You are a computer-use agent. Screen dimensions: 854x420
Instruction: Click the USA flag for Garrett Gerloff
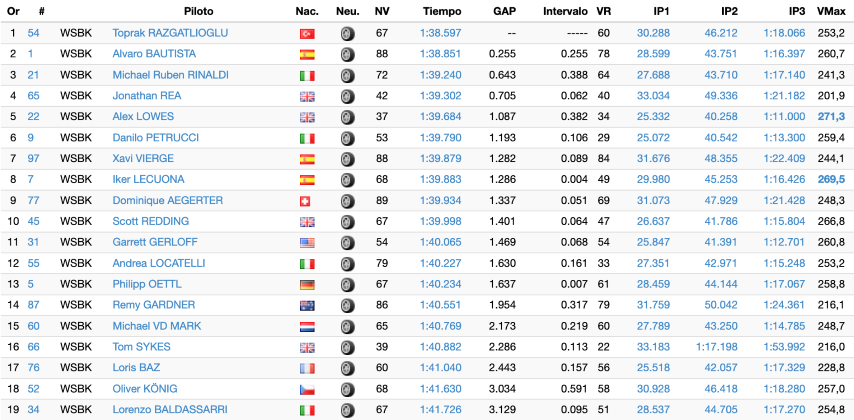(x=307, y=243)
